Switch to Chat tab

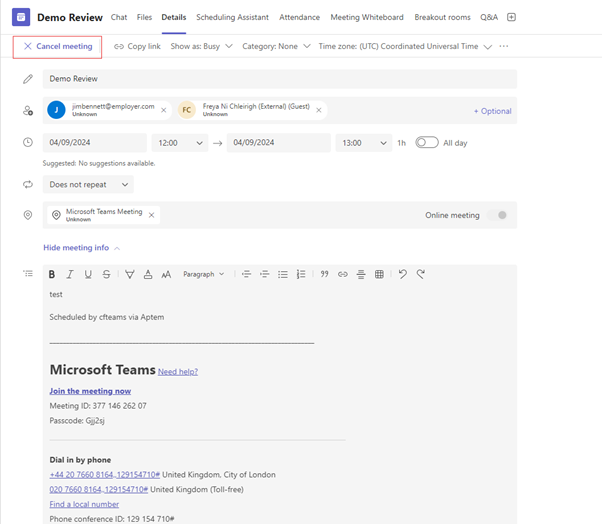[x=119, y=17]
